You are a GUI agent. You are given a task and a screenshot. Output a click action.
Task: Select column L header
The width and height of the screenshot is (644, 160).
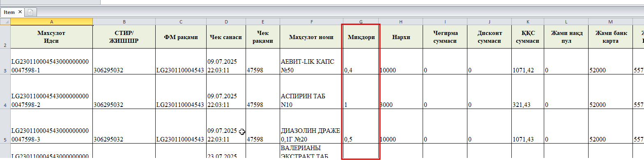pyautogui.click(x=566, y=21)
